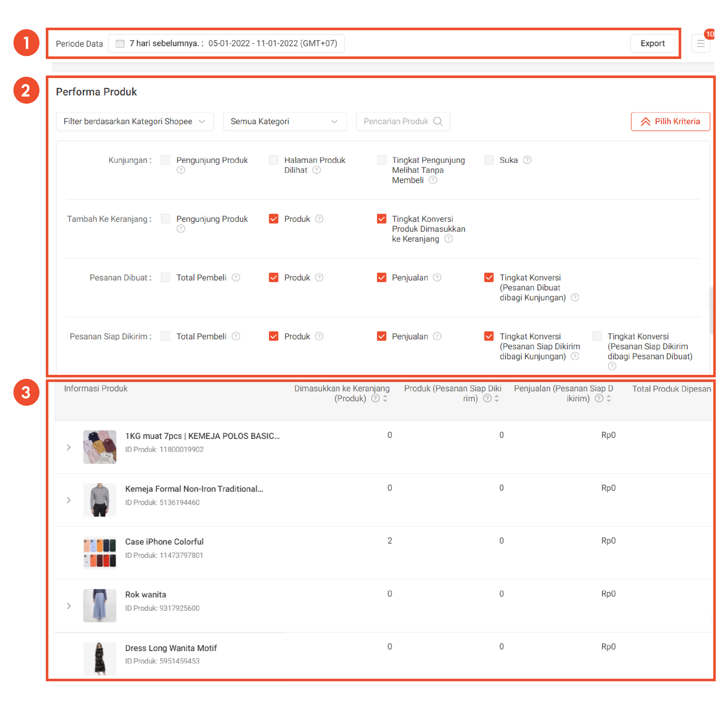Image resolution: width=728 pixels, height=705 pixels.
Task: Sort by Dimasukkan ke Keranjang column arrows
Action: 385,399
